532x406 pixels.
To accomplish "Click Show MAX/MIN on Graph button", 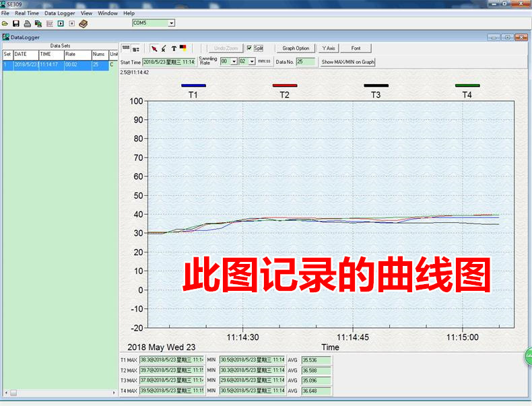I will [x=347, y=62].
